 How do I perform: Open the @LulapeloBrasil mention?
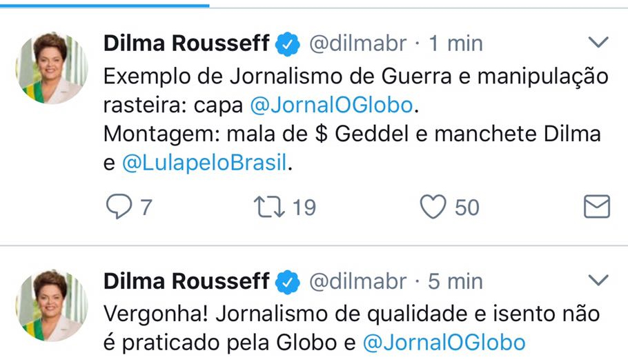pos(203,163)
